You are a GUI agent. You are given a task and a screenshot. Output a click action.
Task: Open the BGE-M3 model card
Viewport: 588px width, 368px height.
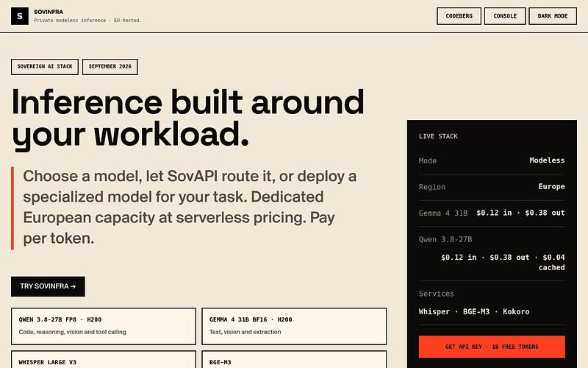tap(294, 359)
